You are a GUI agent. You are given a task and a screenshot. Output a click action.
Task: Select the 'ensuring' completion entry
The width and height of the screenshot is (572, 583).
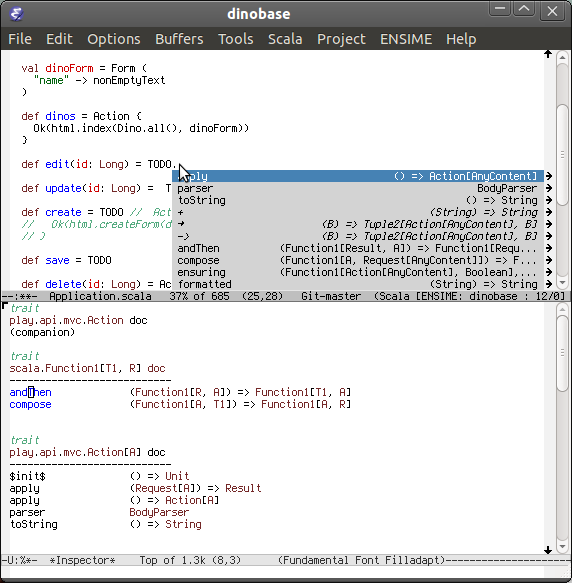pyautogui.click(x=358, y=272)
